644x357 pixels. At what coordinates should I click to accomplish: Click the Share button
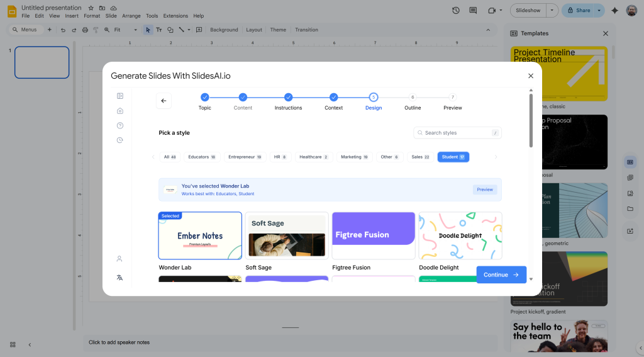579,10
